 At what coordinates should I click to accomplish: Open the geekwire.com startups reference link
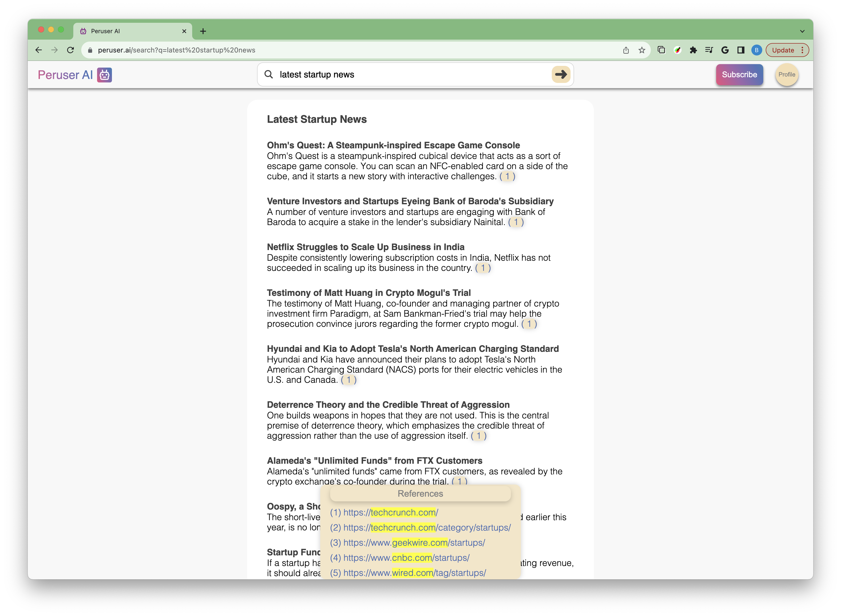point(414,542)
